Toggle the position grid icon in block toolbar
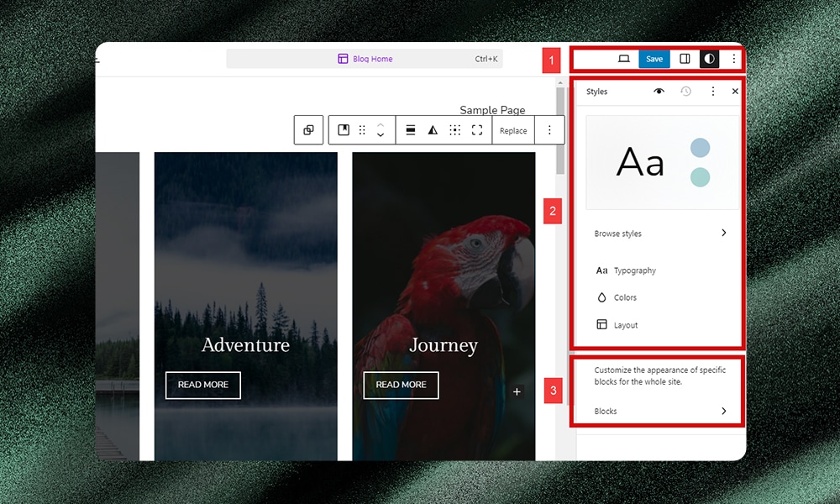840x504 pixels. [x=454, y=130]
